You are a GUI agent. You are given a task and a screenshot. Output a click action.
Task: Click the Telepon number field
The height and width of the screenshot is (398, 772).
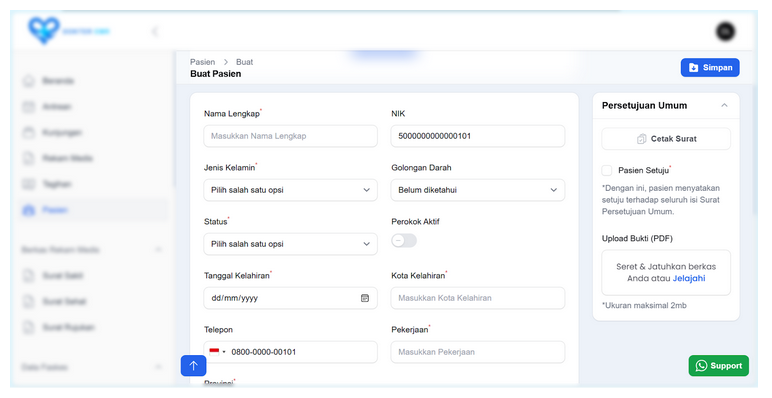pos(290,352)
